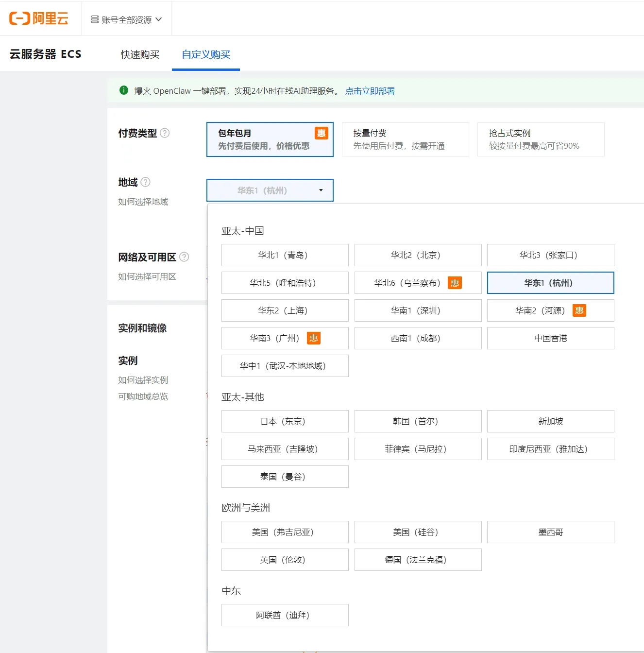Choose region 华中1（武汉-本地地域）
This screenshot has height=653, width=644.
point(285,366)
